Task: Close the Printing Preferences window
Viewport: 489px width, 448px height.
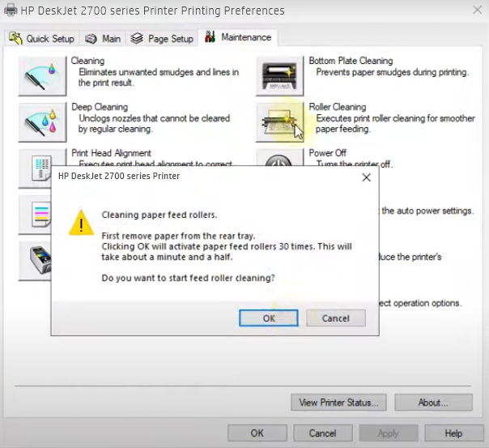Action: click(477, 10)
